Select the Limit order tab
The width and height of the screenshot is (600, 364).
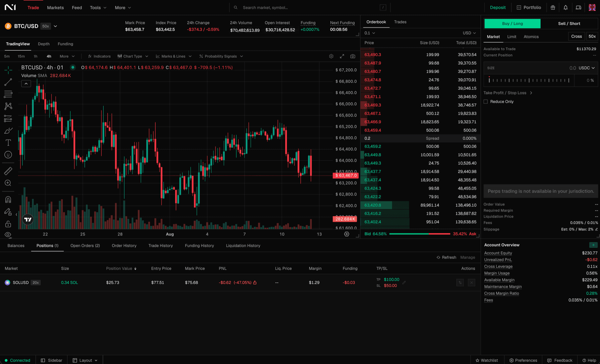click(x=512, y=37)
